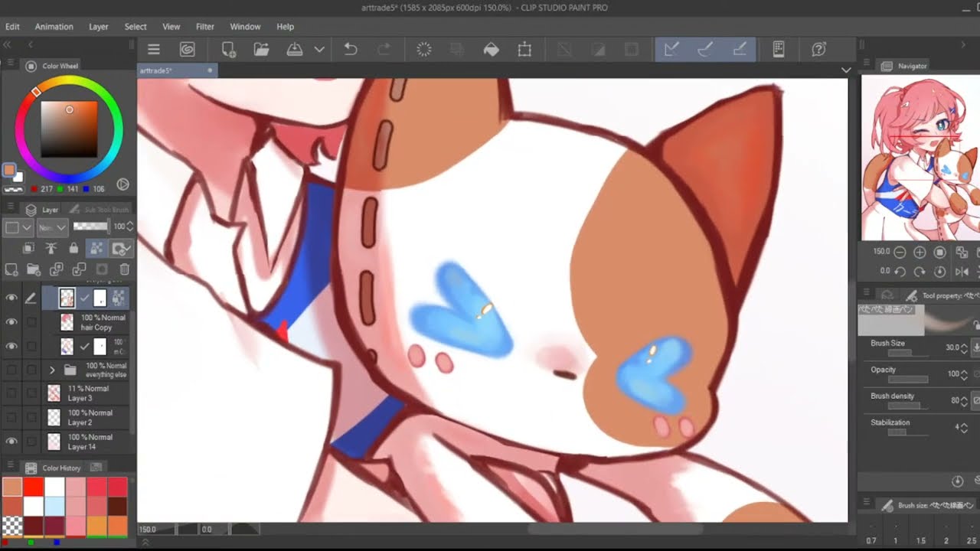Rotate canvas left in the Navigator

(x=901, y=271)
